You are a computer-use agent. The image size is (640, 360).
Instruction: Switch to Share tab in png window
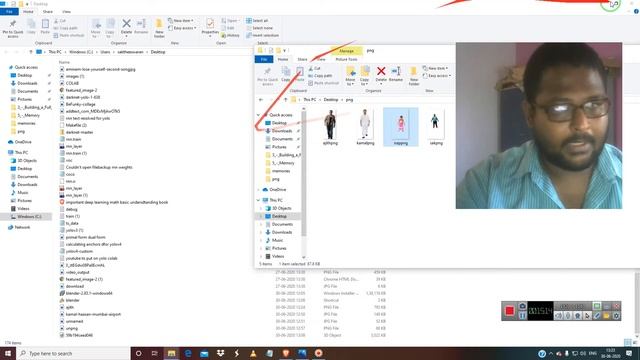(302, 59)
